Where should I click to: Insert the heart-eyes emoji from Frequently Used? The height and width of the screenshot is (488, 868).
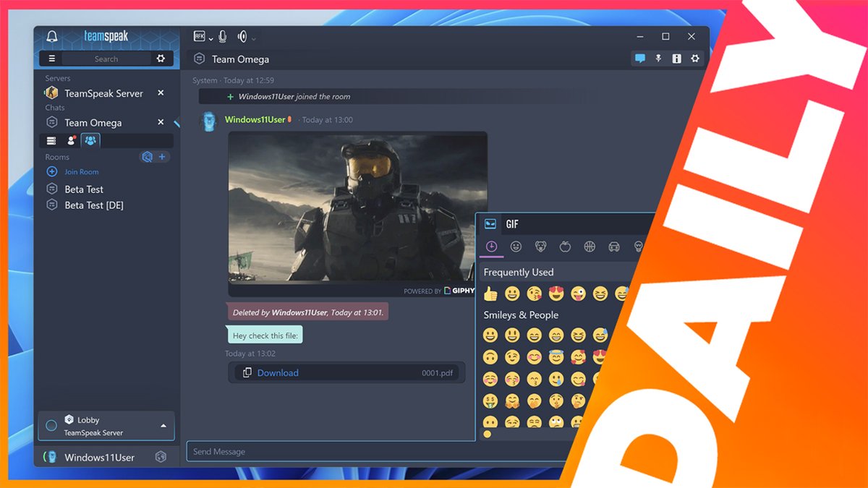click(x=556, y=294)
